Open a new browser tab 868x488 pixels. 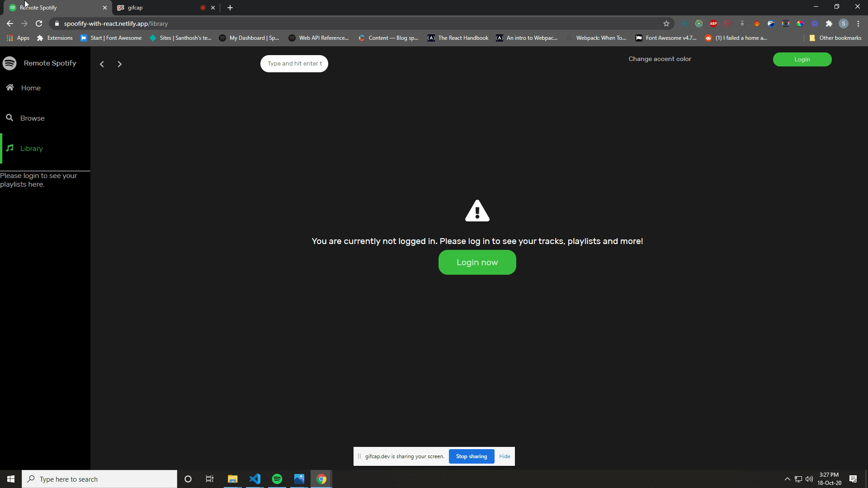(x=230, y=8)
